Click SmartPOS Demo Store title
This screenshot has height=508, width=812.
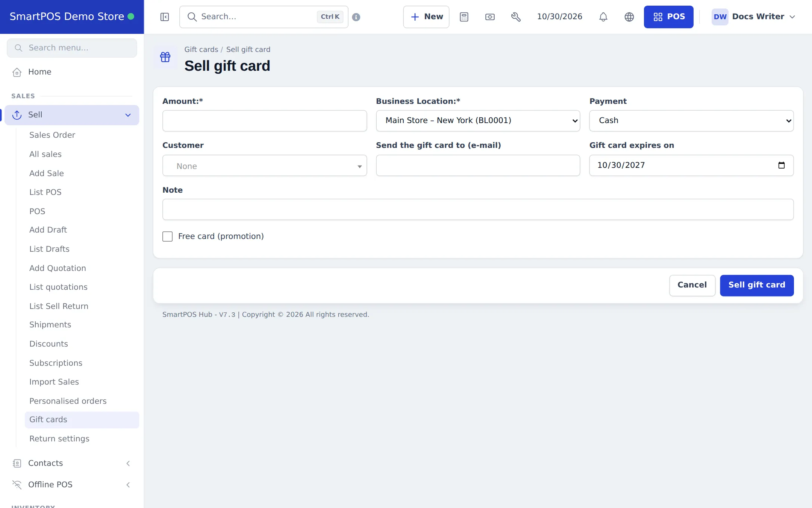[x=67, y=17]
